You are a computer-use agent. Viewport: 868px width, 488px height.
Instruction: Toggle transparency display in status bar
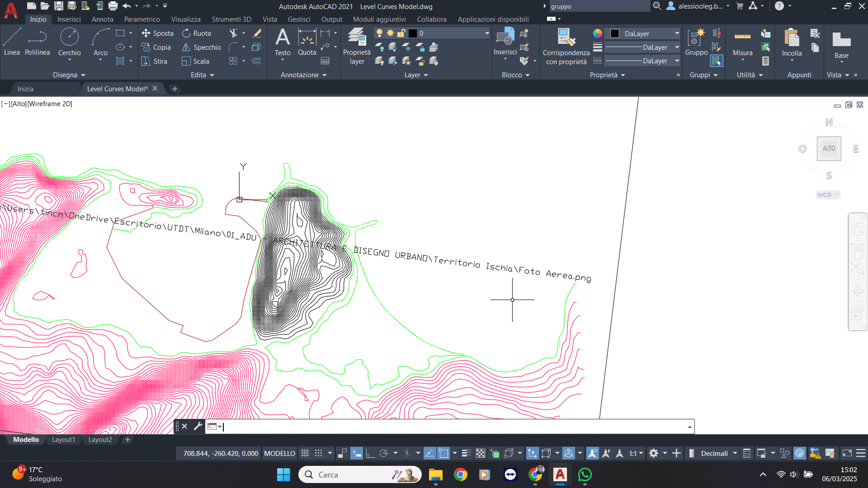481,453
